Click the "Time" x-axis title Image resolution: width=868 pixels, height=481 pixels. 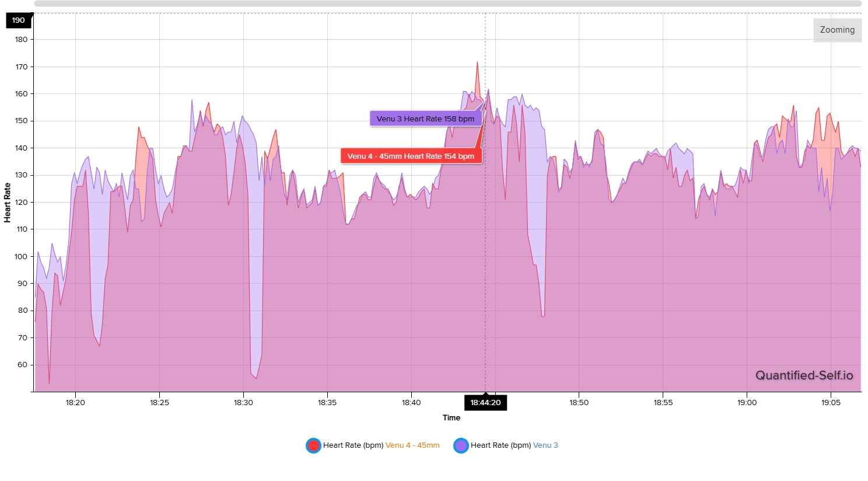point(451,418)
